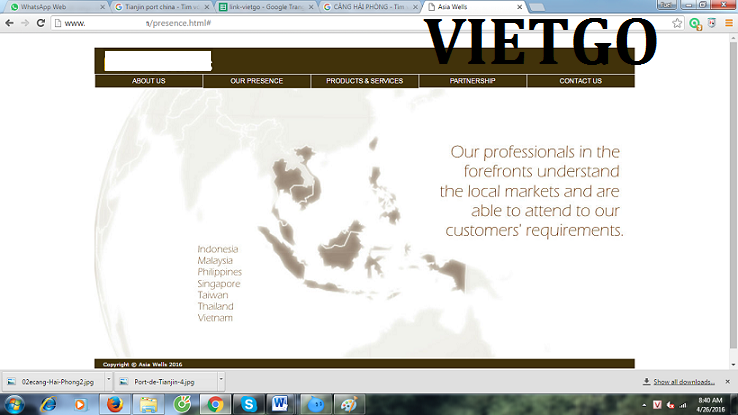738x415 pixels.
Task: Click the Vietnam country link
Action: tap(215, 318)
